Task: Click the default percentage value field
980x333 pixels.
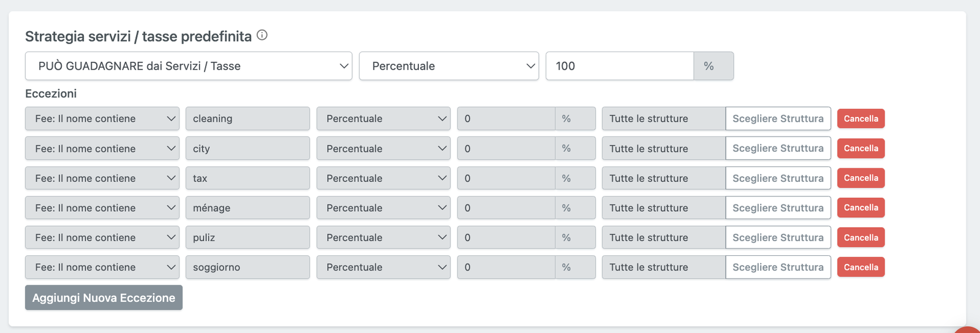Action: (x=619, y=66)
